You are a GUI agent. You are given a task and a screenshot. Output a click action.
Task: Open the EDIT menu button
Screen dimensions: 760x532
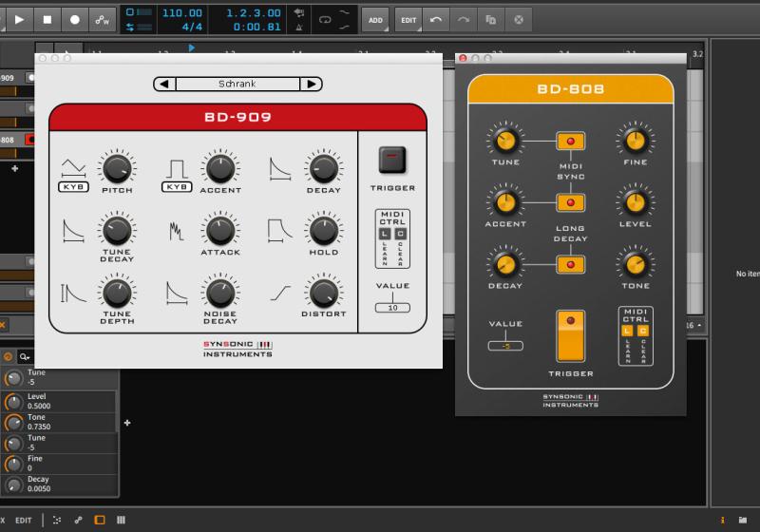click(408, 20)
